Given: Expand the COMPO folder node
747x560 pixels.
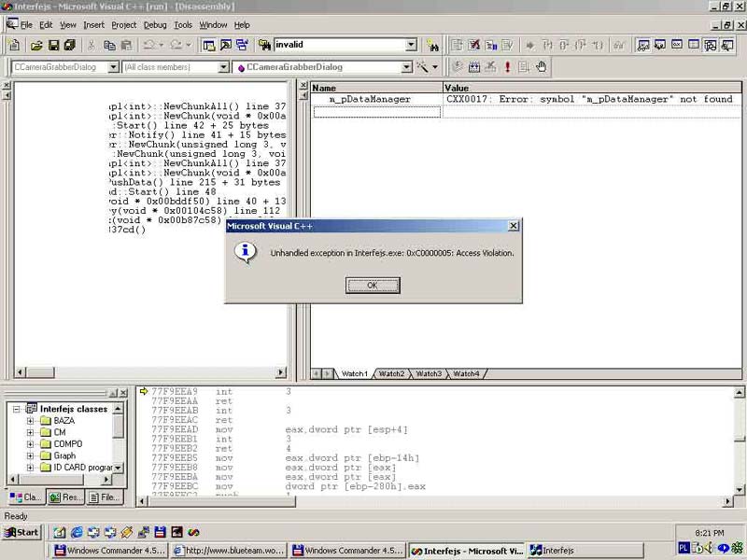Looking at the screenshot, I should point(30,444).
